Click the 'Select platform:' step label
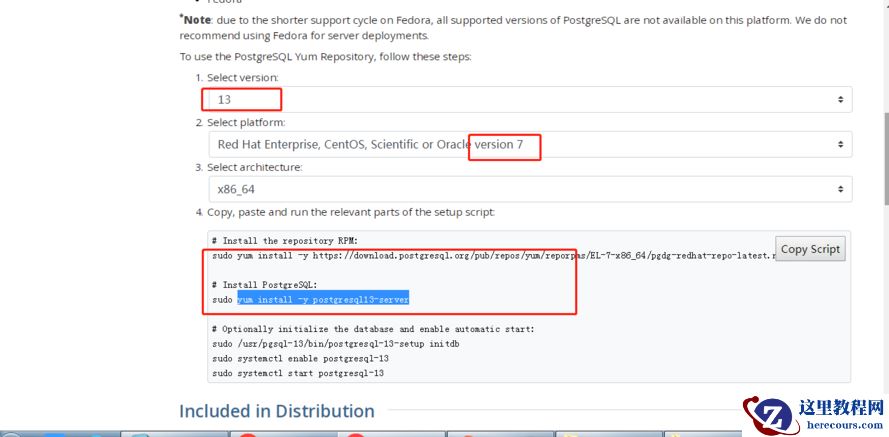 (246, 122)
